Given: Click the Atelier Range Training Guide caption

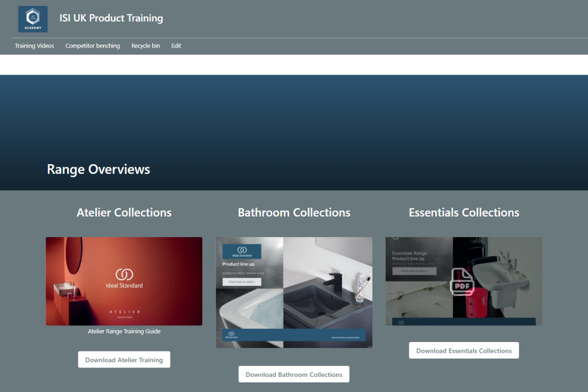Looking at the screenshot, I should [124, 331].
